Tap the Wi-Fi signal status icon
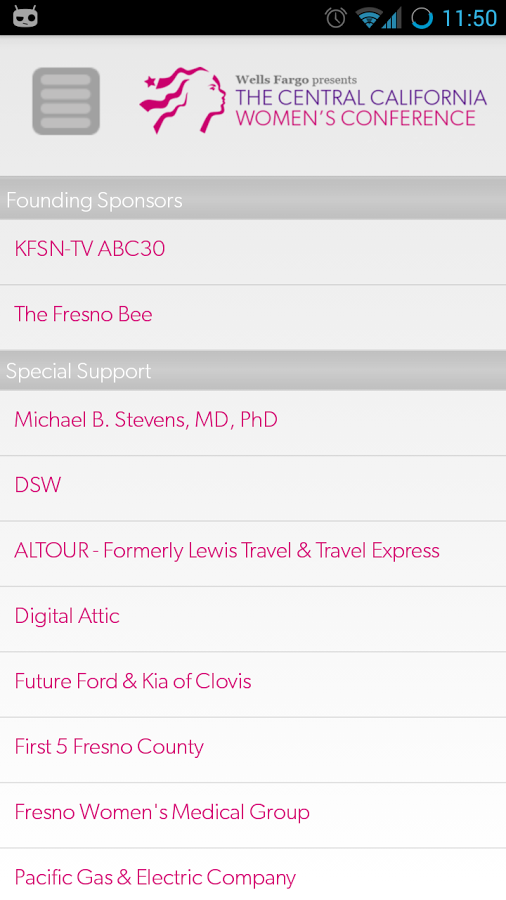This screenshot has width=506, height=900. 368,18
